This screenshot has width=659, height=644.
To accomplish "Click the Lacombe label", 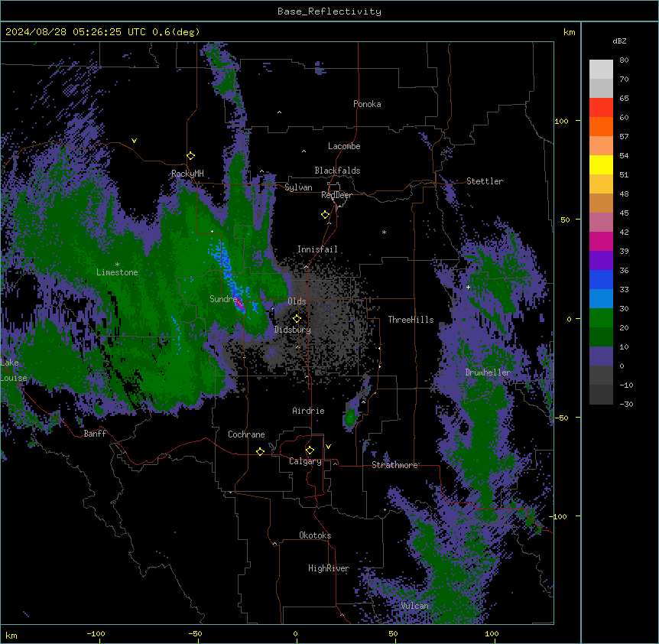I will [344, 146].
